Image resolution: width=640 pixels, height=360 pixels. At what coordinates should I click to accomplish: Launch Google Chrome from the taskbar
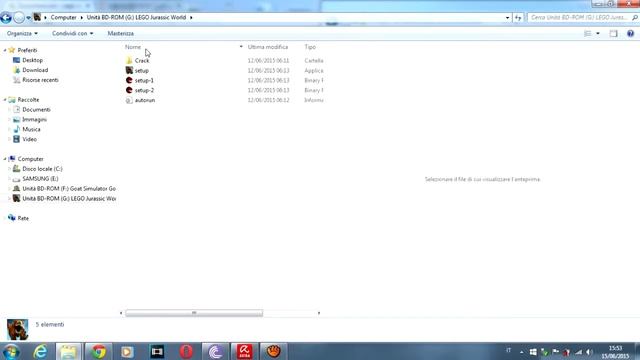tap(98, 351)
